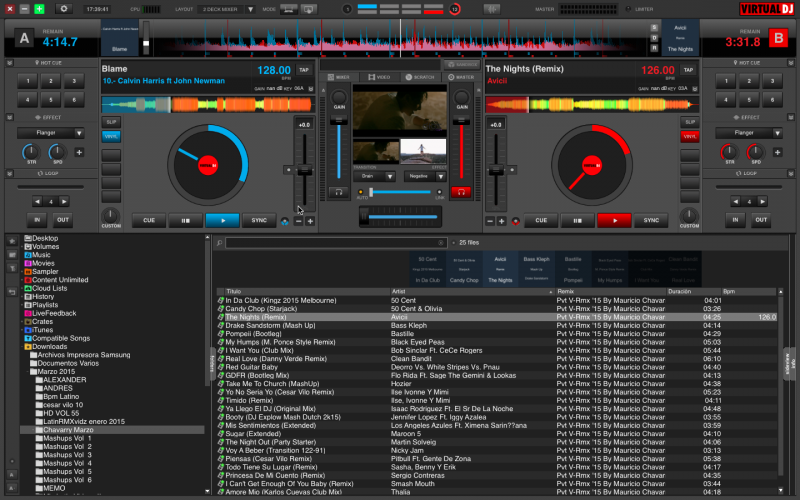
Task: Select track 'Pompeii (Bootleg)' in list
Action: 497,334
